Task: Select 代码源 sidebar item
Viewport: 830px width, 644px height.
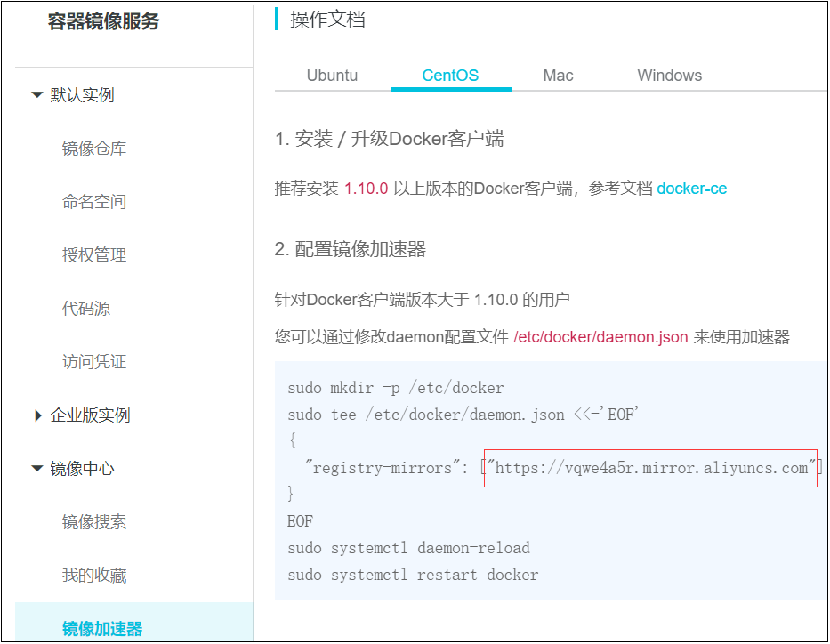Action: point(86,309)
